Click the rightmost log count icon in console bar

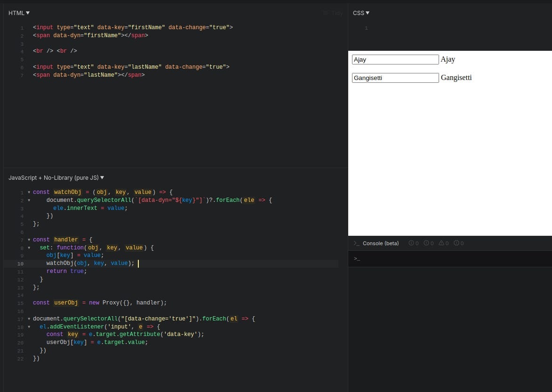coord(456,243)
